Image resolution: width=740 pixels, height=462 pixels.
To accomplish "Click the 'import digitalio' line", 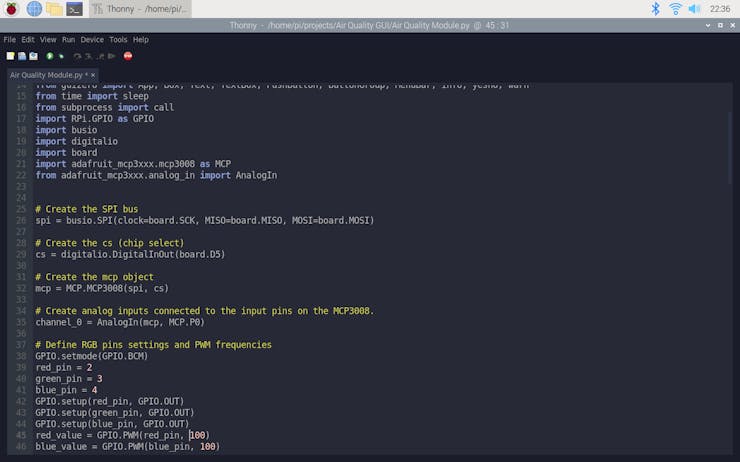I will click(76, 141).
